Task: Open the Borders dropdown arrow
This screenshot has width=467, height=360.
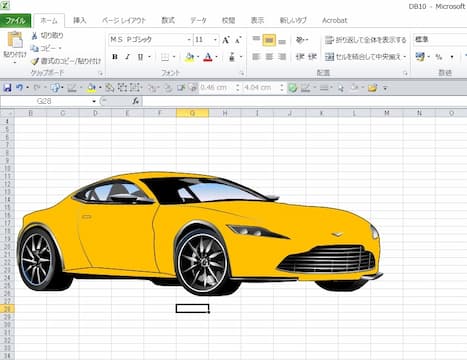Action: click(x=174, y=57)
